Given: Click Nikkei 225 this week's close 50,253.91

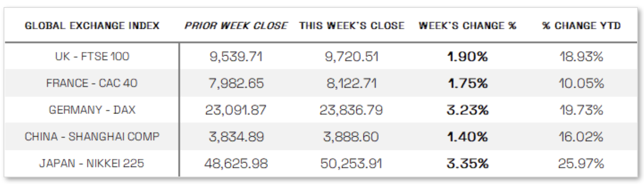Looking at the screenshot, I should click(x=352, y=163).
